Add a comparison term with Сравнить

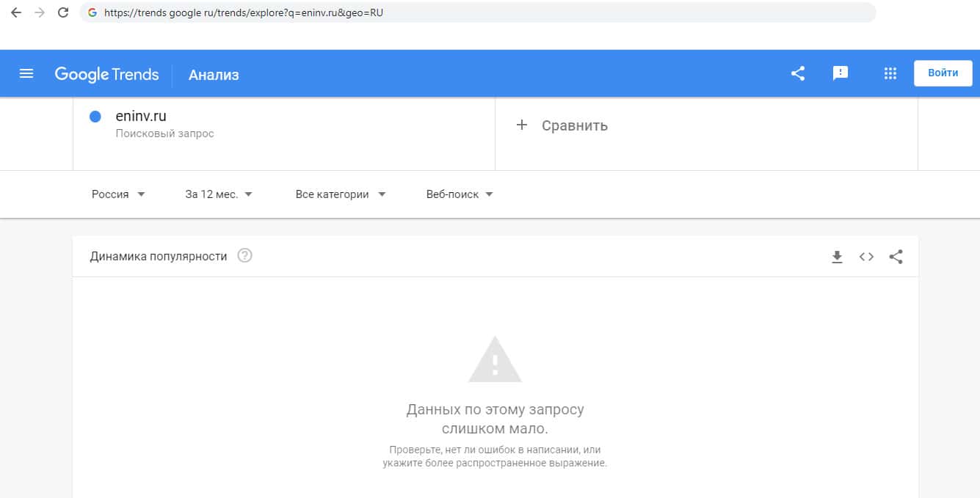[562, 125]
